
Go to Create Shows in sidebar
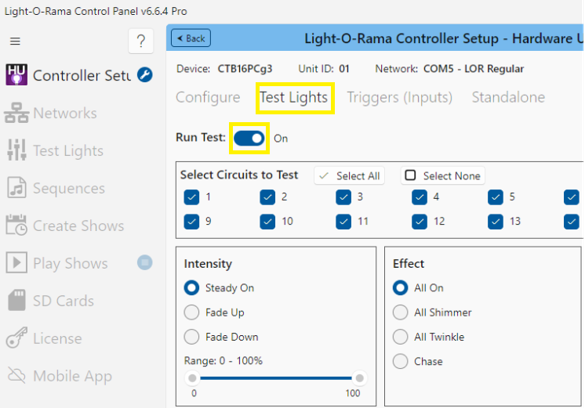[x=78, y=226]
